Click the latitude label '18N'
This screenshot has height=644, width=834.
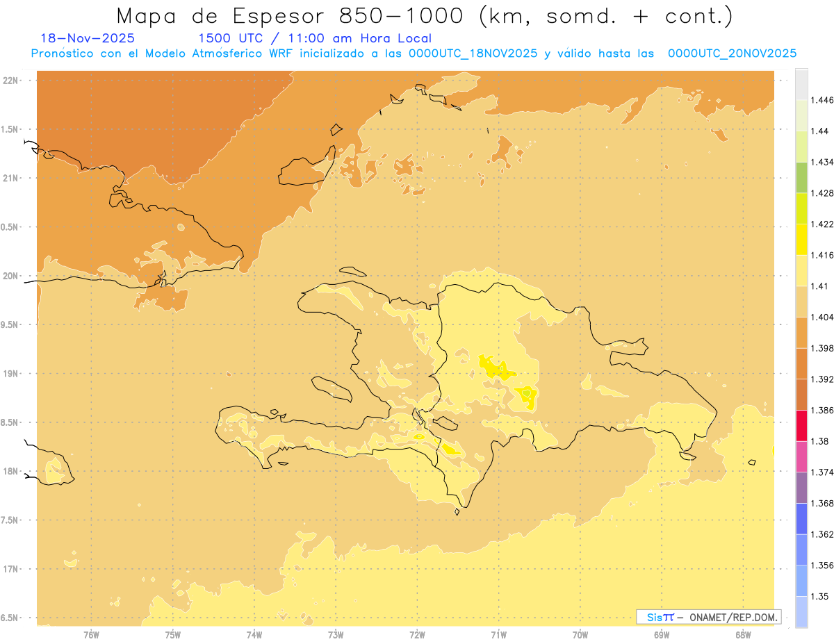pyautogui.click(x=11, y=471)
